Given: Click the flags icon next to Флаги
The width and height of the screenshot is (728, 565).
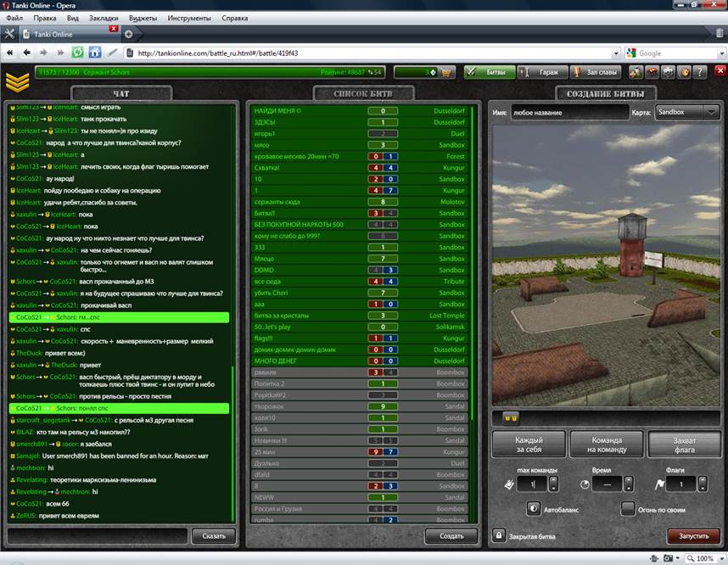Looking at the screenshot, I should click(659, 484).
